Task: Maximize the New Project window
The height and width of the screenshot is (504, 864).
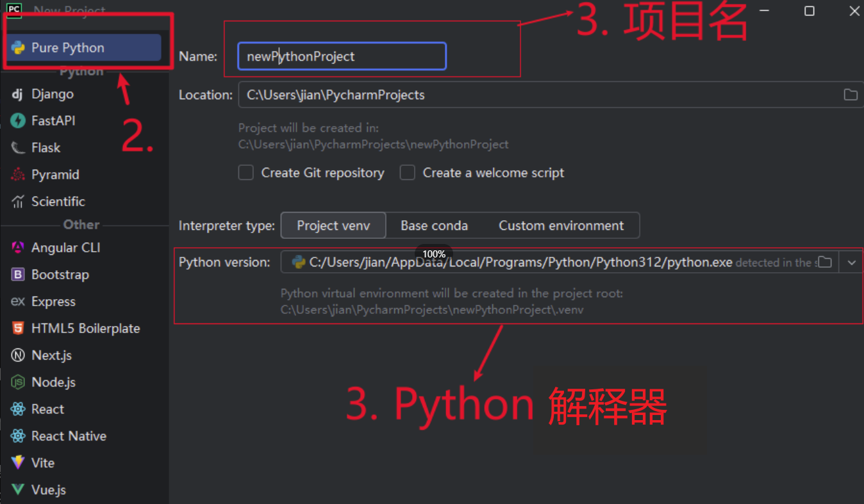Action: 810,11
